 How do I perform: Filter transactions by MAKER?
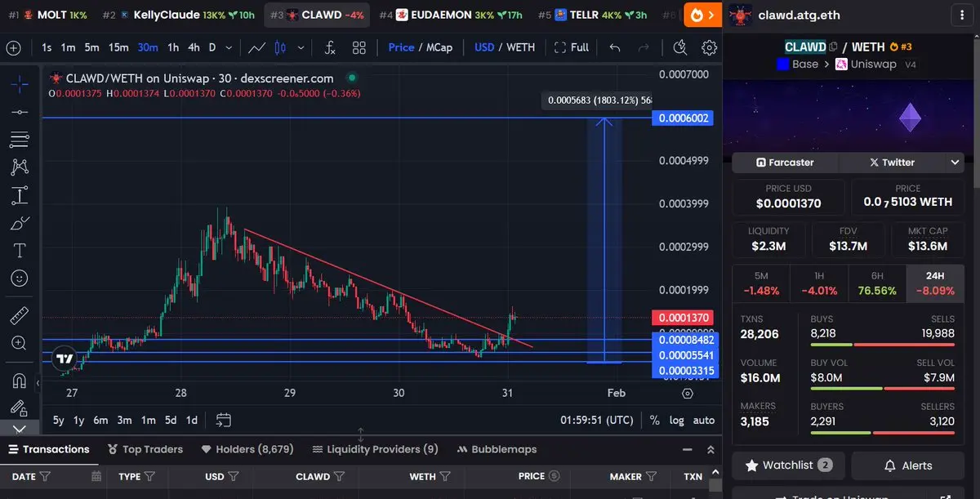point(653,476)
